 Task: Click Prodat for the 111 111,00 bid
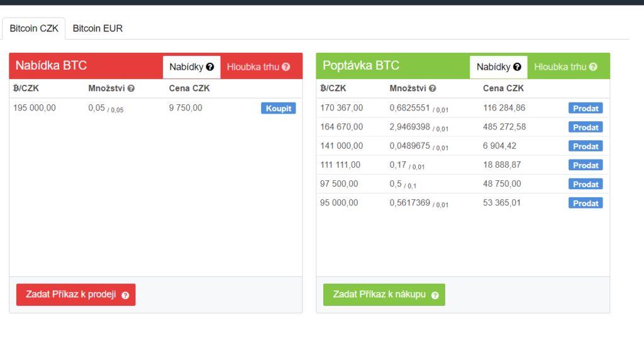586,165
